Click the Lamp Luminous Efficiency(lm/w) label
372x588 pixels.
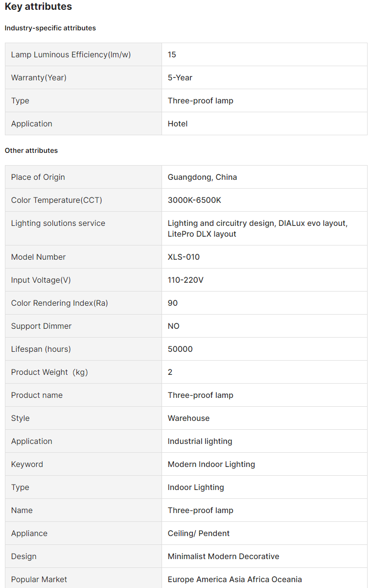pyautogui.click(x=71, y=54)
